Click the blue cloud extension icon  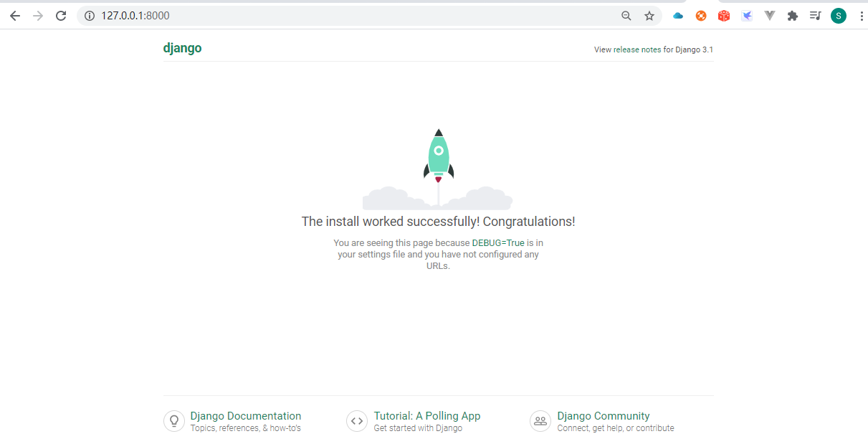pyautogui.click(x=678, y=16)
